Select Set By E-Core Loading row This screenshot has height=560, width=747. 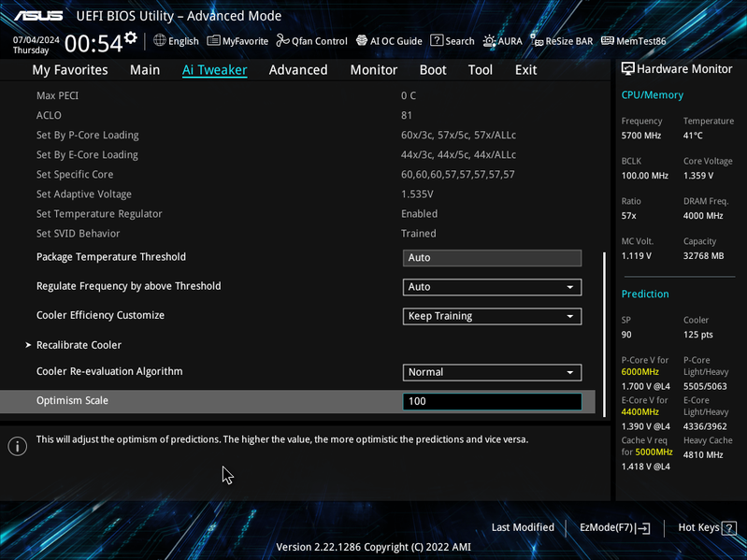297,155
